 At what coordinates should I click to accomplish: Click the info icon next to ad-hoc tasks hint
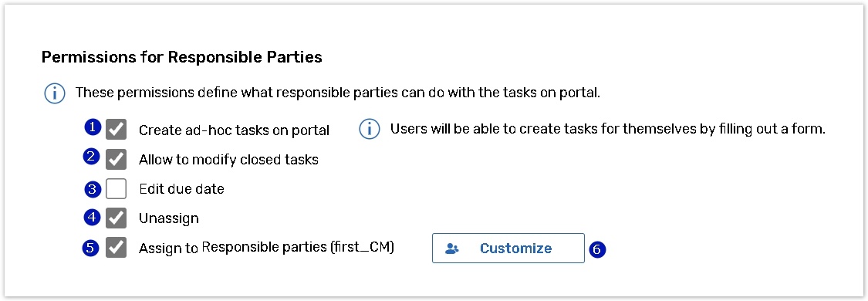pos(370,130)
